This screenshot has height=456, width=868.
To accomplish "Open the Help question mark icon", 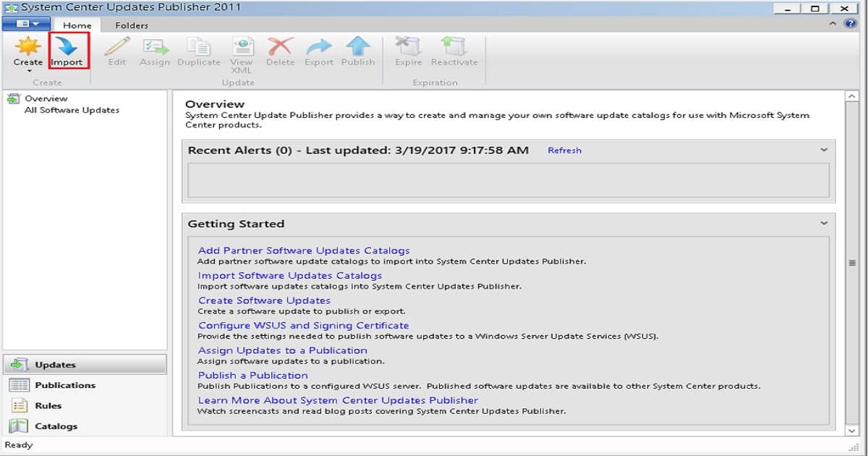I will [850, 24].
